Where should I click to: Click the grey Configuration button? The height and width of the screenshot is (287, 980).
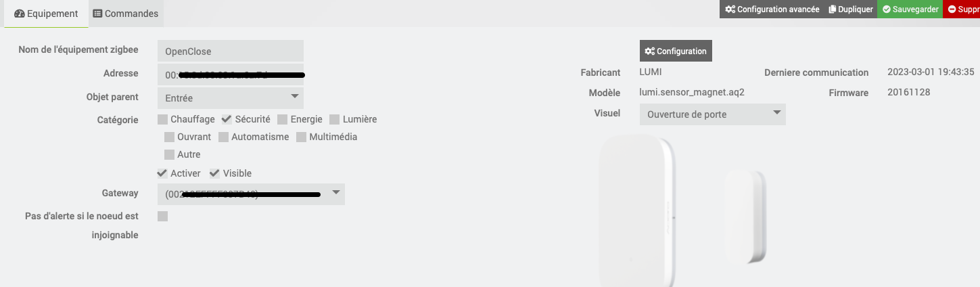(x=676, y=51)
